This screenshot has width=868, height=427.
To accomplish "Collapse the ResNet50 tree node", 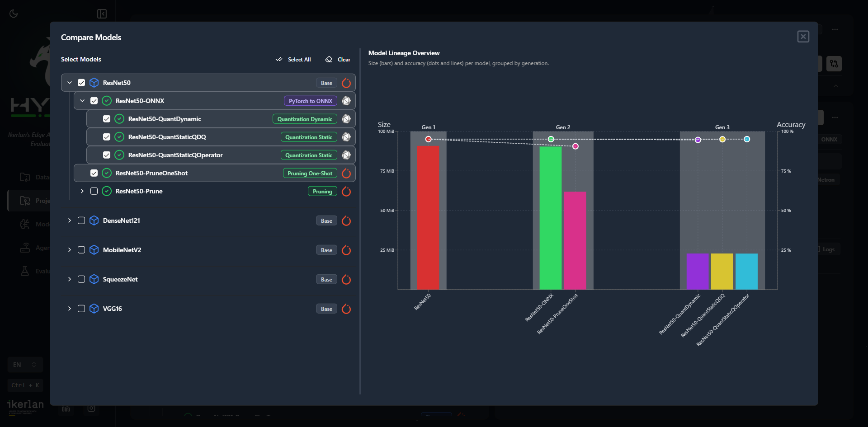I will coord(70,83).
